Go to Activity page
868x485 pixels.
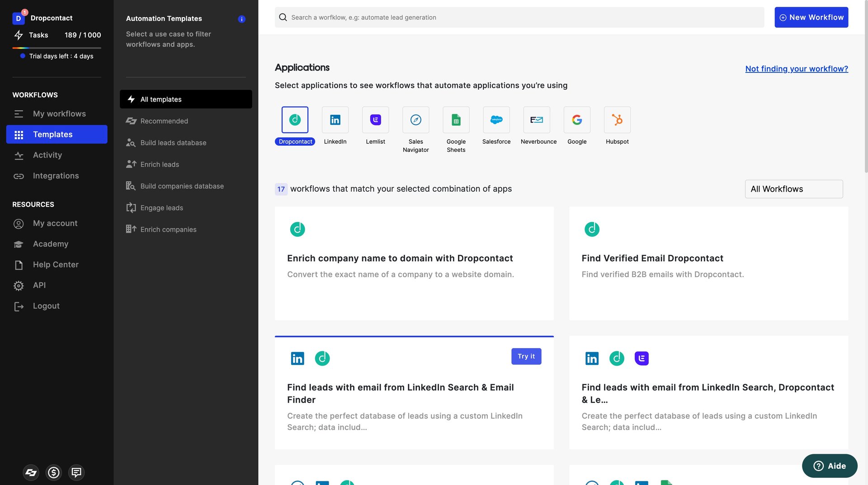(57, 155)
